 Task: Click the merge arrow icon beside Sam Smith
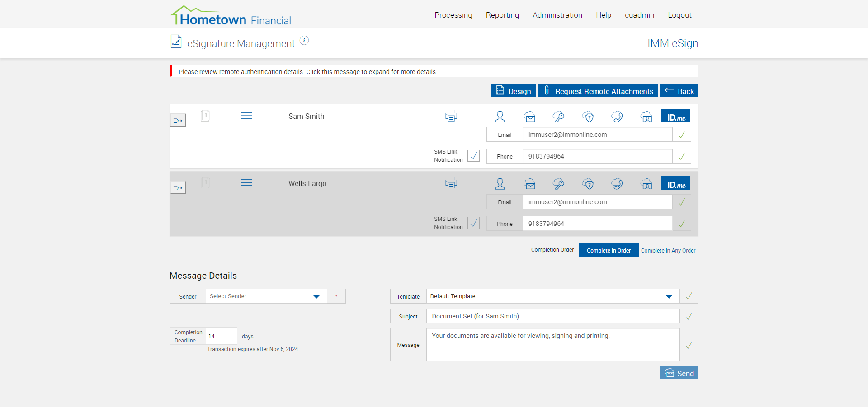(178, 121)
